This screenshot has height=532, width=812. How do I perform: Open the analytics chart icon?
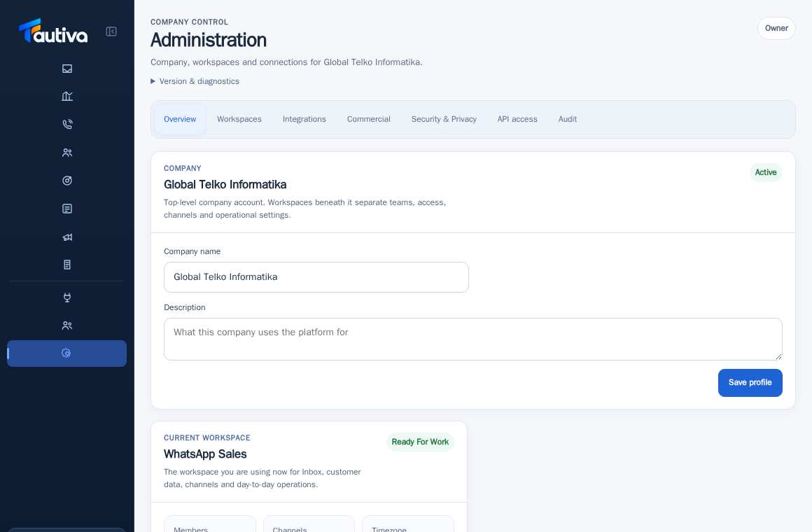click(66, 96)
